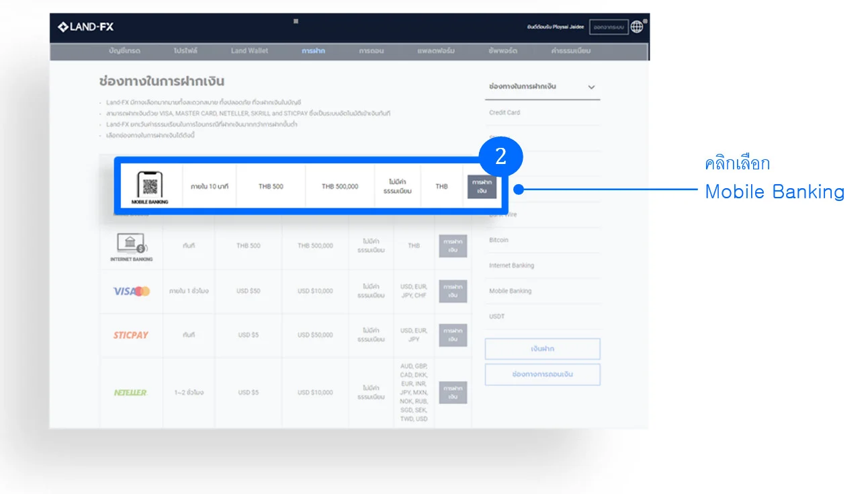Click deposit button in Internet Banking row

(x=453, y=246)
